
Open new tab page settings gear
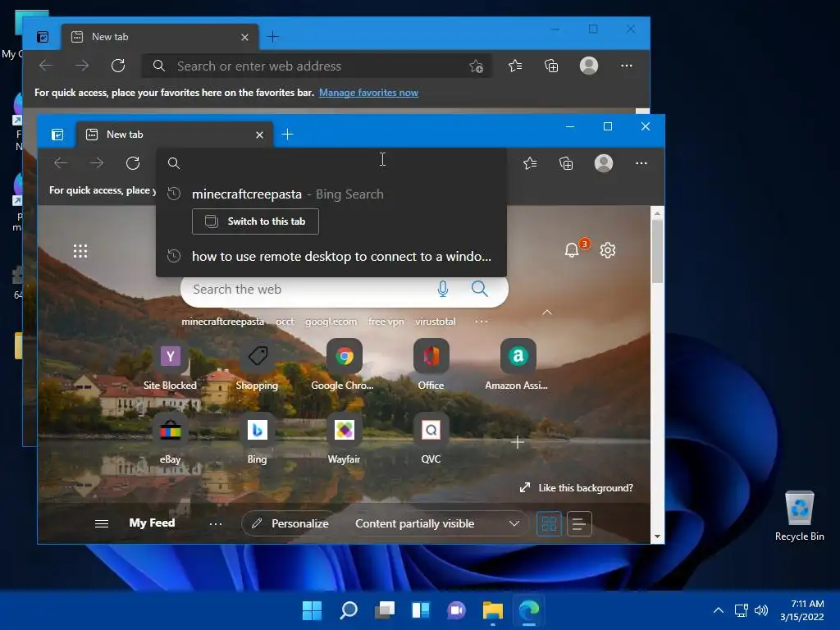pos(608,250)
